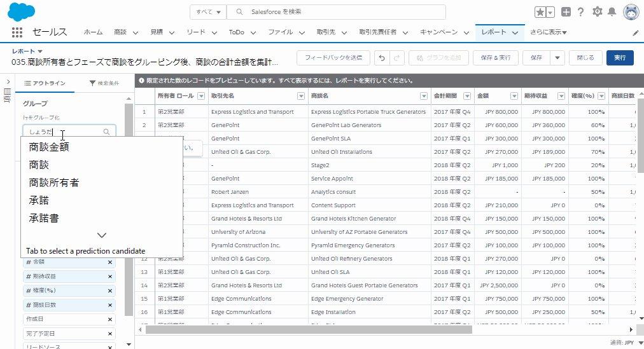
Task: Click the search magnifier in group field
Action: (106, 132)
